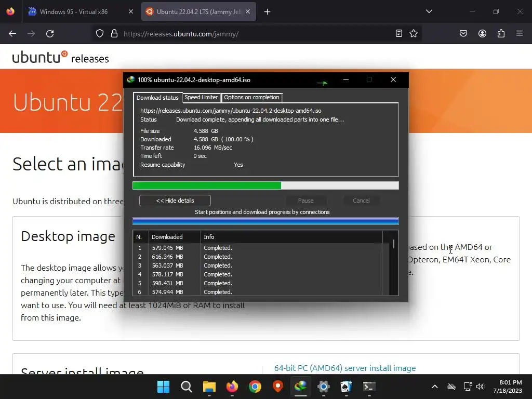Image resolution: width=532 pixels, height=399 pixels.
Task: Select the Ubuntu 22.04.2 LTS browser tab
Action: coord(198,11)
